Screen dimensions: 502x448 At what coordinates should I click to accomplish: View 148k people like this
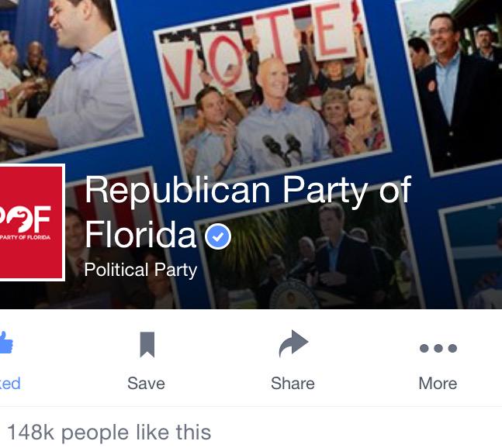tap(109, 432)
